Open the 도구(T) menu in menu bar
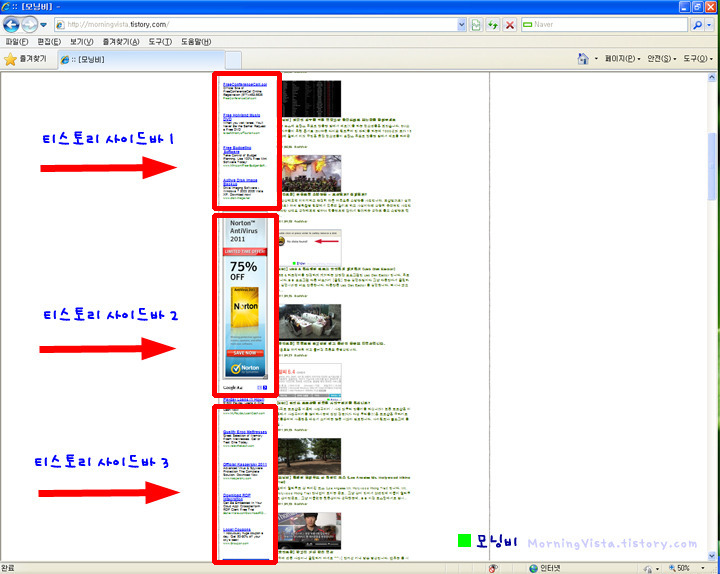 point(160,42)
